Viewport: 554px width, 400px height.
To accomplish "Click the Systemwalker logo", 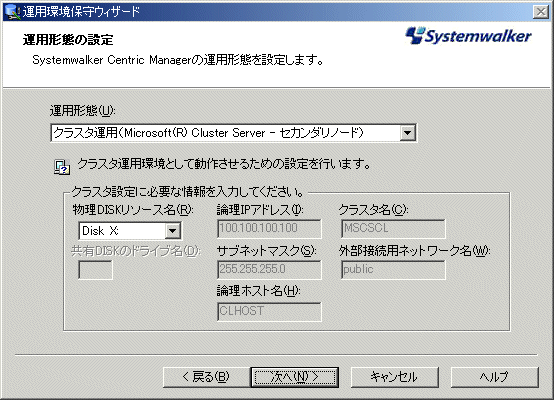I will click(x=468, y=35).
